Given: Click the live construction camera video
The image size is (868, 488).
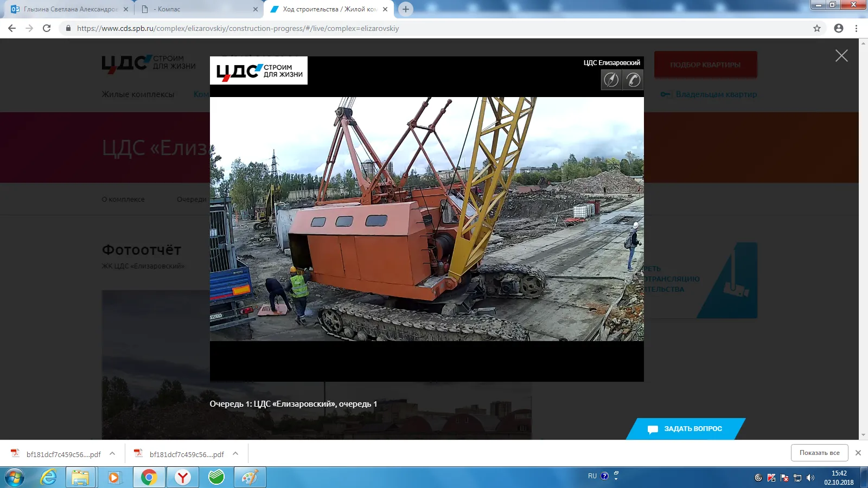Looking at the screenshot, I should click(427, 219).
